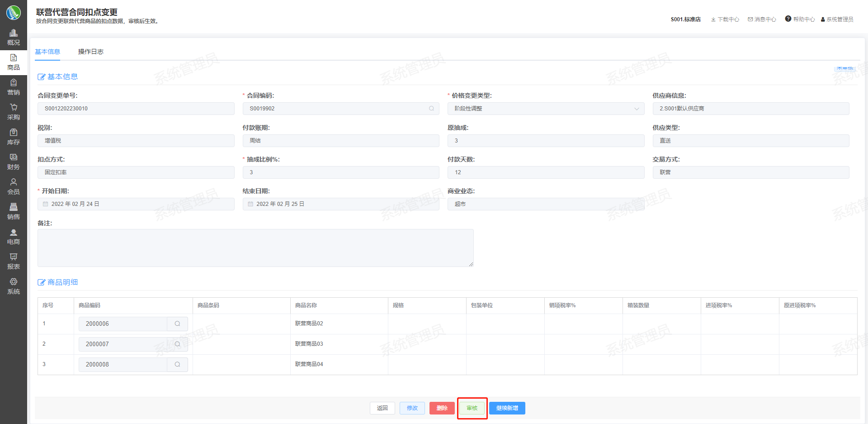Image resolution: width=868 pixels, height=424 pixels.
Task: Click the 供应商信息 input field
Action: 751,109
